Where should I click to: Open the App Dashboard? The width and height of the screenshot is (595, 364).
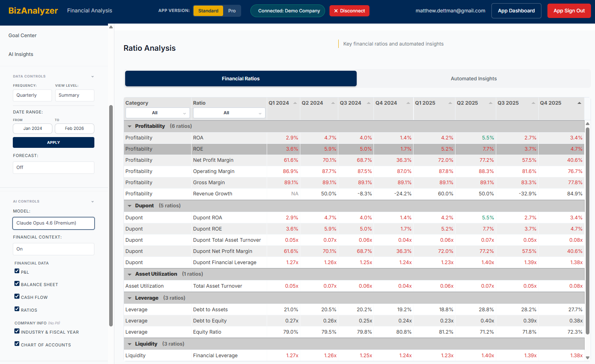coord(516,11)
